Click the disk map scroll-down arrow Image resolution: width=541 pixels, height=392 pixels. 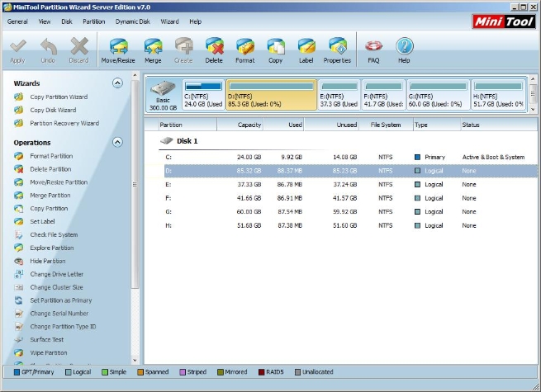pyautogui.click(x=533, y=109)
